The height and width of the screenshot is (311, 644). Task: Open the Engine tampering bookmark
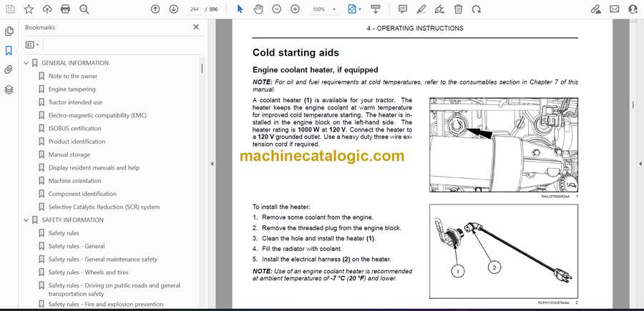(x=72, y=89)
